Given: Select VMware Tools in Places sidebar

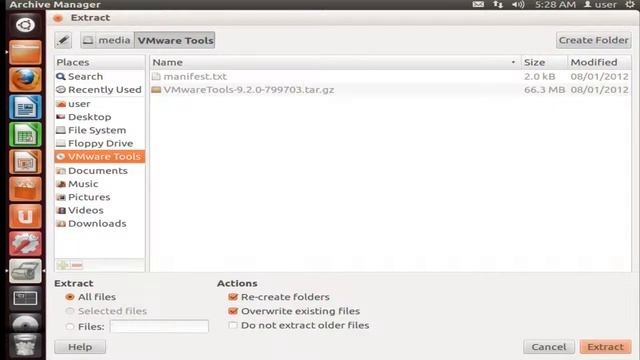Looking at the screenshot, I should (100, 156).
